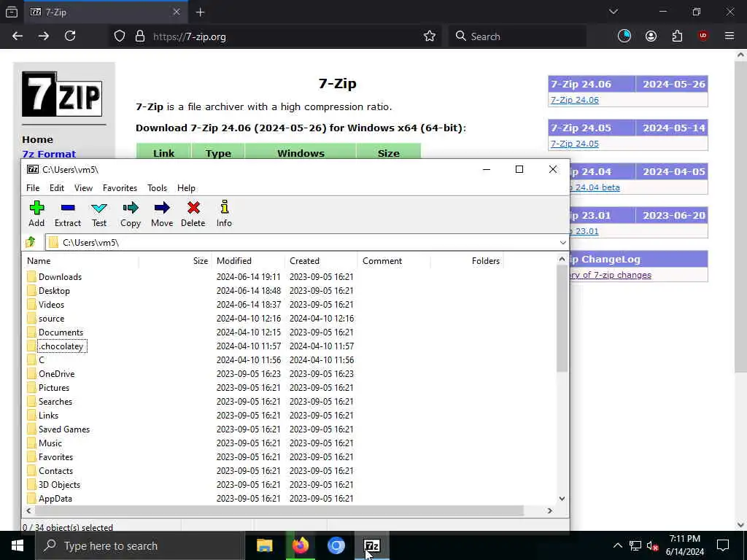
Task: Open a new browser tab
Action: pyautogui.click(x=200, y=12)
